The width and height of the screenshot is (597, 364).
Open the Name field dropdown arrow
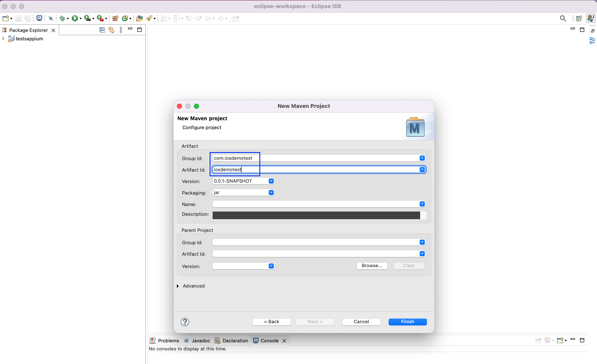(x=422, y=204)
